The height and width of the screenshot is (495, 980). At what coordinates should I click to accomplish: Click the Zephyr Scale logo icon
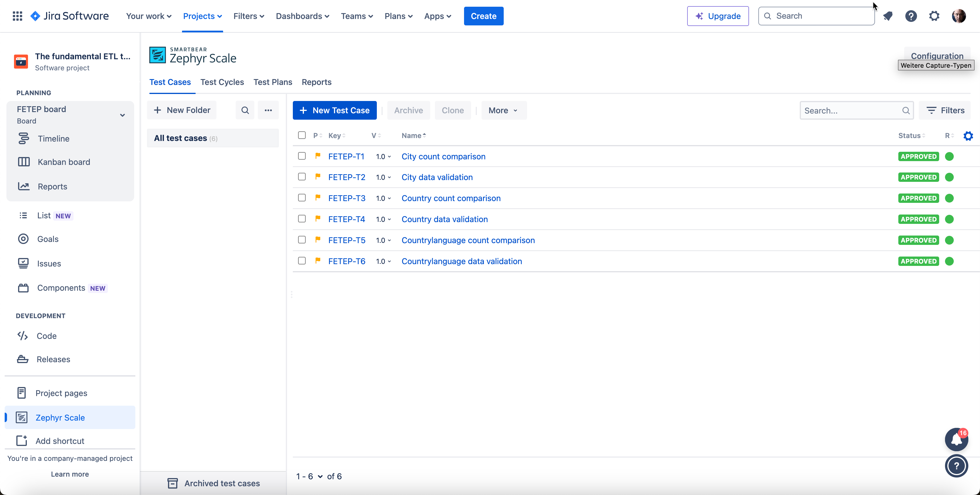(157, 55)
